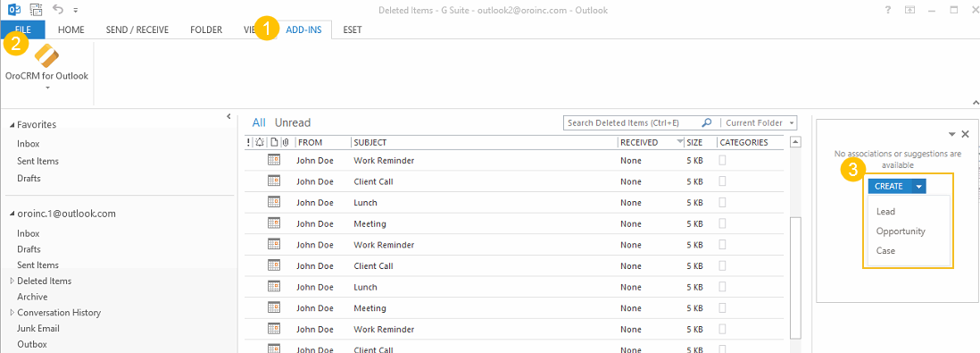Open Inbox under Favorites
Viewport: 980px width, 353px height.
click(29, 144)
